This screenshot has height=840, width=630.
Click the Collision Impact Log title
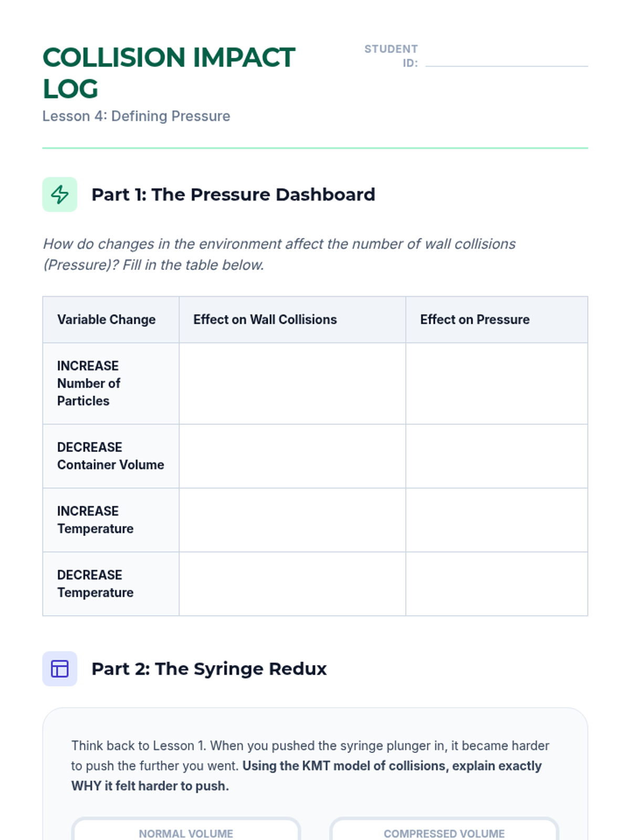click(169, 72)
